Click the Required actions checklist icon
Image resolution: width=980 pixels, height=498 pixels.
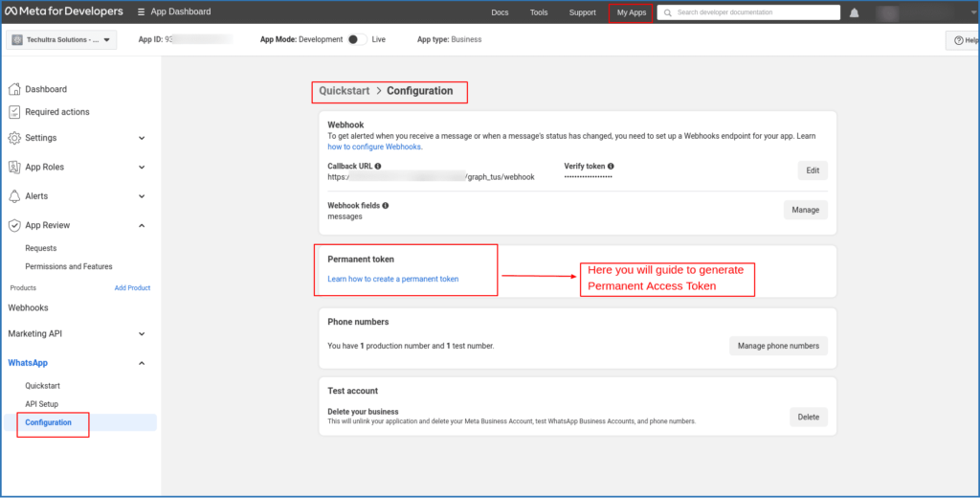click(14, 112)
